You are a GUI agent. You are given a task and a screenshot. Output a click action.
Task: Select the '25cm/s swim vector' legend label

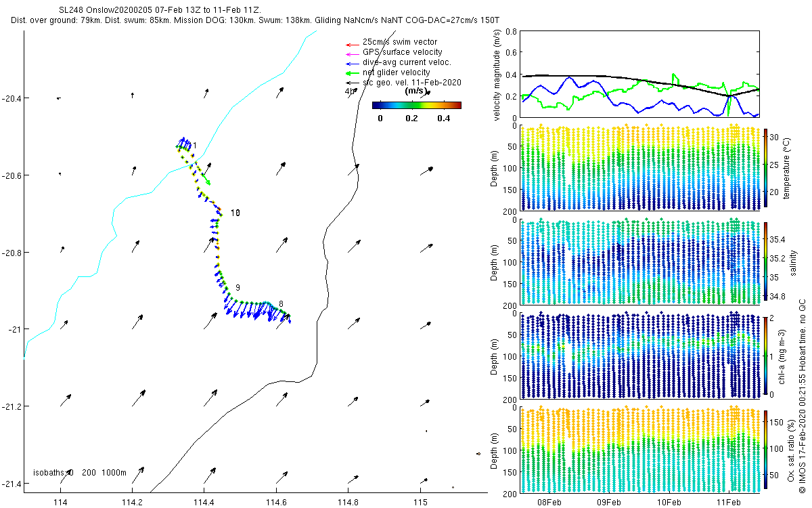pyautogui.click(x=400, y=42)
